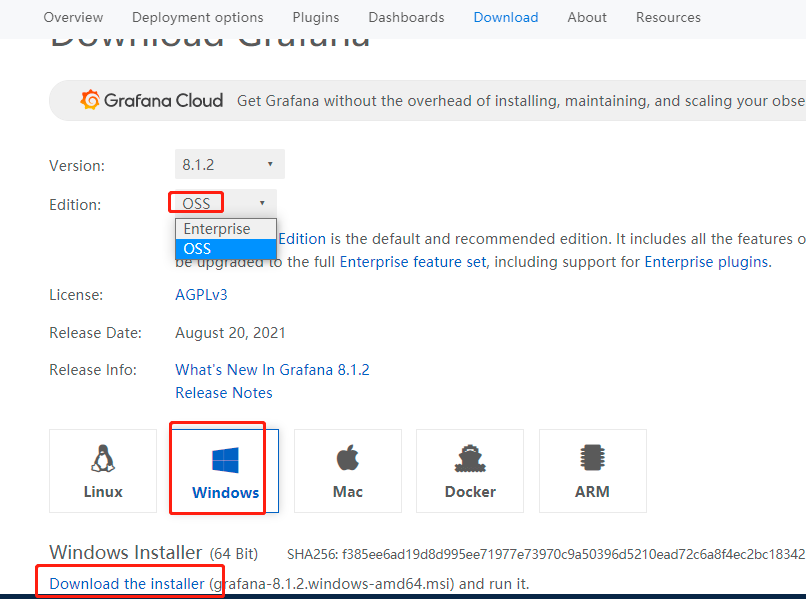Choose OSS option in the edition list
Screen dimensions: 806x599
(x=226, y=249)
